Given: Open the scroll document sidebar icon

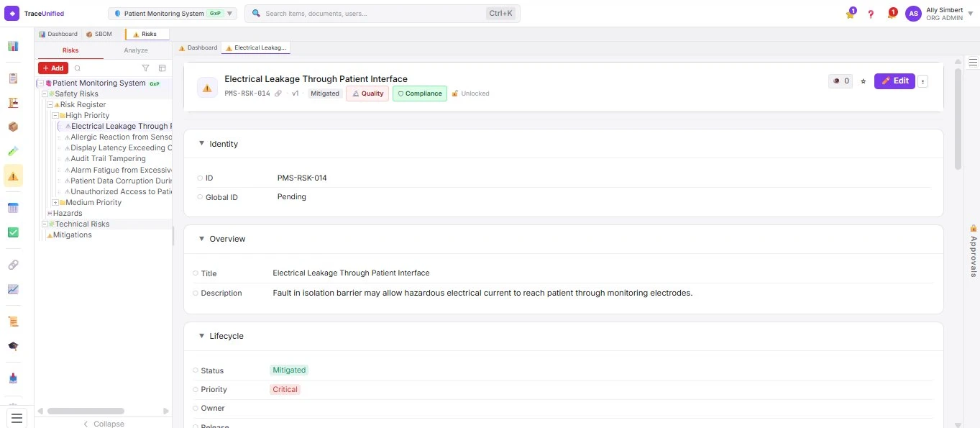Looking at the screenshot, I should pyautogui.click(x=13, y=322).
